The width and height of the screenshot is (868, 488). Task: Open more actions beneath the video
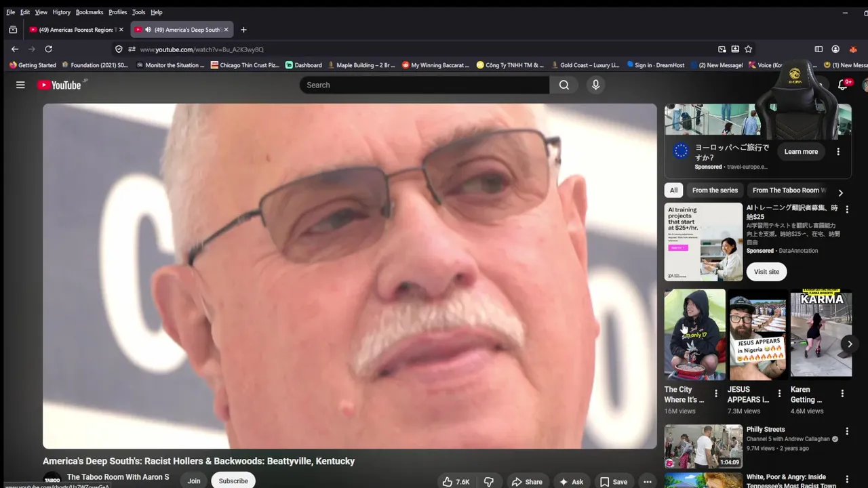click(648, 482)
